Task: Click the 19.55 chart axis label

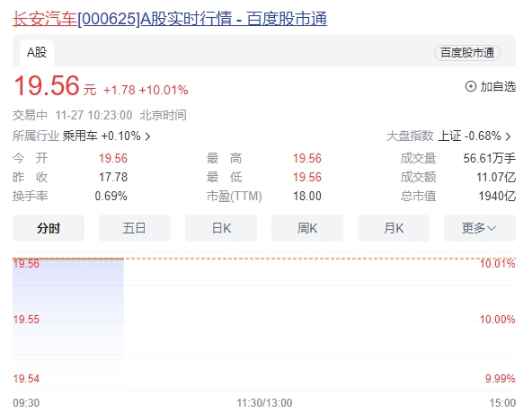Action: (x=26, y=320)
